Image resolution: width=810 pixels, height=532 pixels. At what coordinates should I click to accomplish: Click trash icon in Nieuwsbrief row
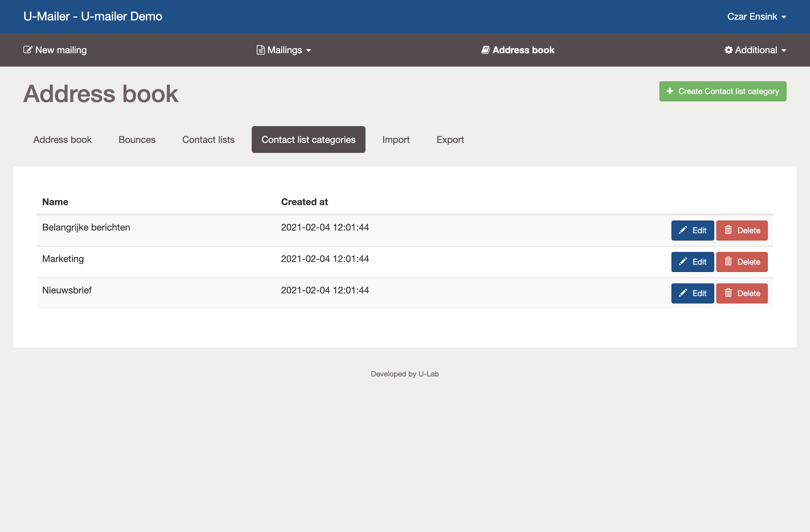tap(728, 293)
